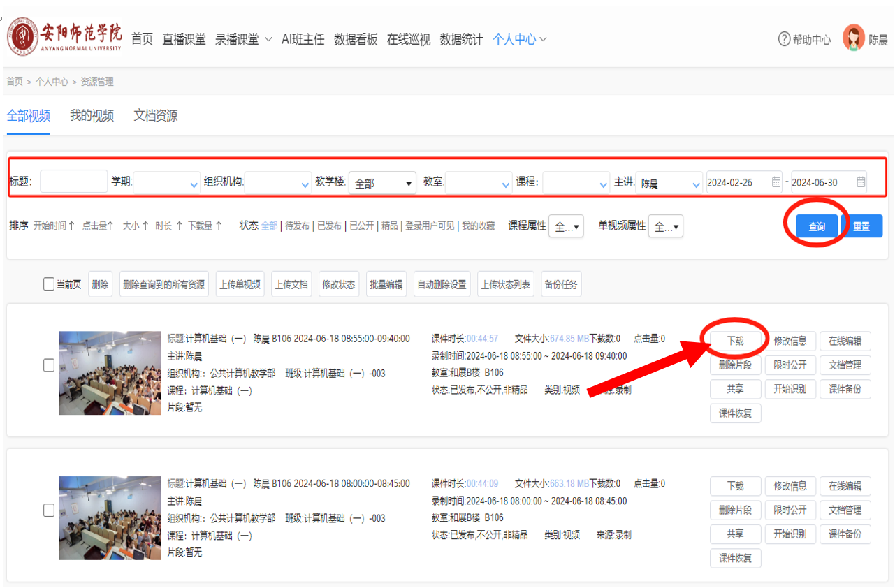This screenshot has height=588, width=895.
Task: Click the user avatar for 陈晨
Action: coord(853,38)
